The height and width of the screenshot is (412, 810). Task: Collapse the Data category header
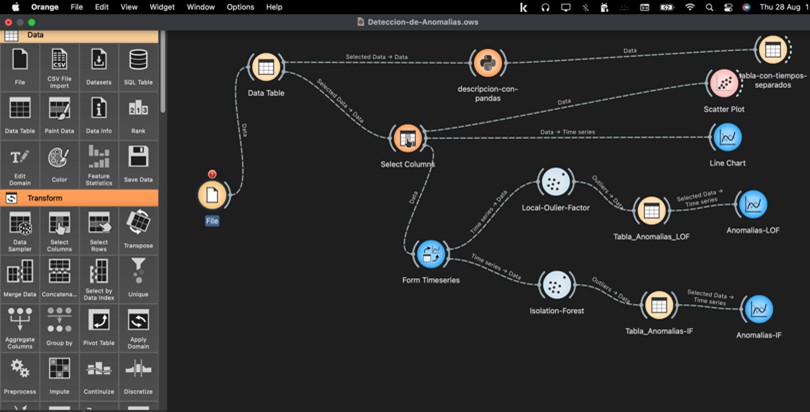point(80,35)
